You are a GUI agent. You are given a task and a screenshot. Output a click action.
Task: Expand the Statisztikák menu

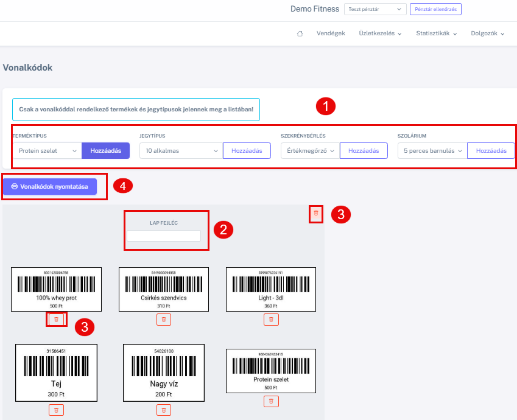pos(436,33)
